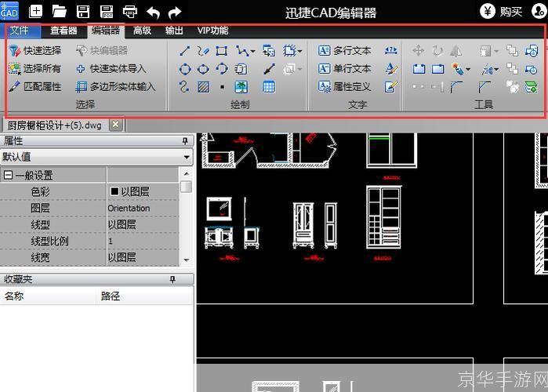This screenshot has height=392, width=548.
Task: Select the Fillet corner tool
Action: pos(456,87)
